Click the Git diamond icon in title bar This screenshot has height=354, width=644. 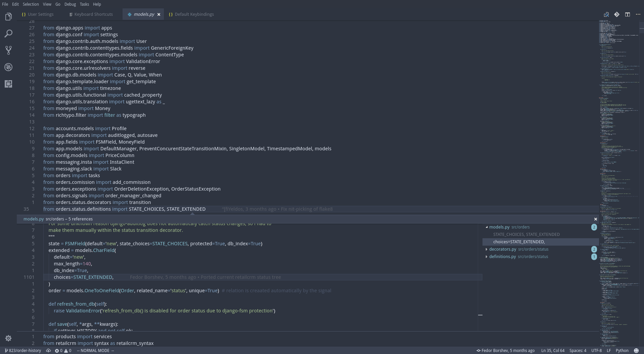click(x=617, y=14)
